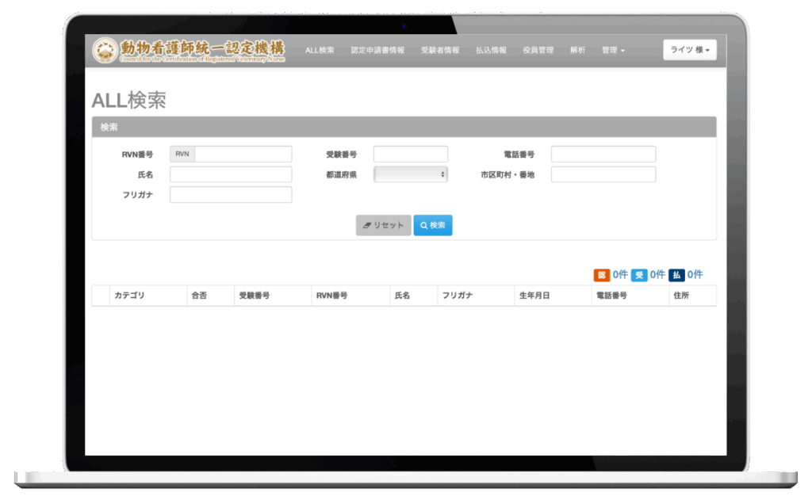Click the dark blue 払 count badge

point(676,275)
